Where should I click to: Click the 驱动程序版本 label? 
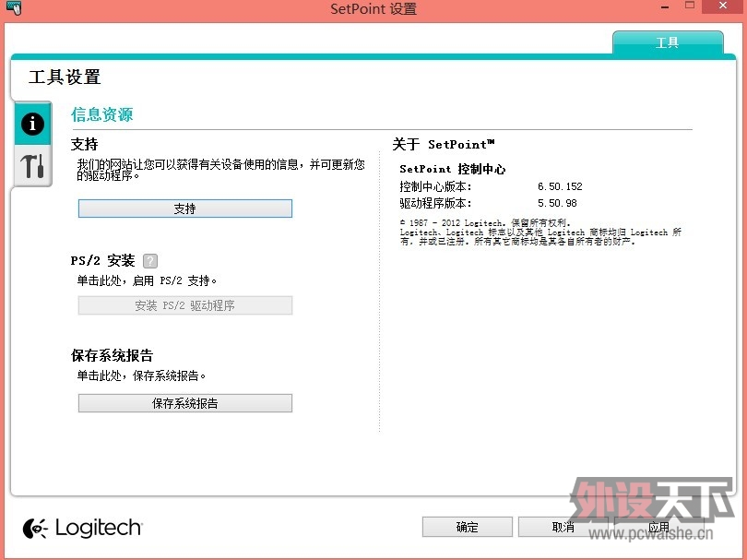click(x=435, y=203)
